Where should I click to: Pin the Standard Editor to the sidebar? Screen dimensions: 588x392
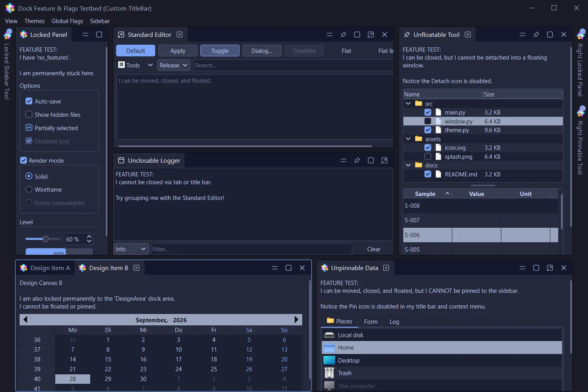343,34
